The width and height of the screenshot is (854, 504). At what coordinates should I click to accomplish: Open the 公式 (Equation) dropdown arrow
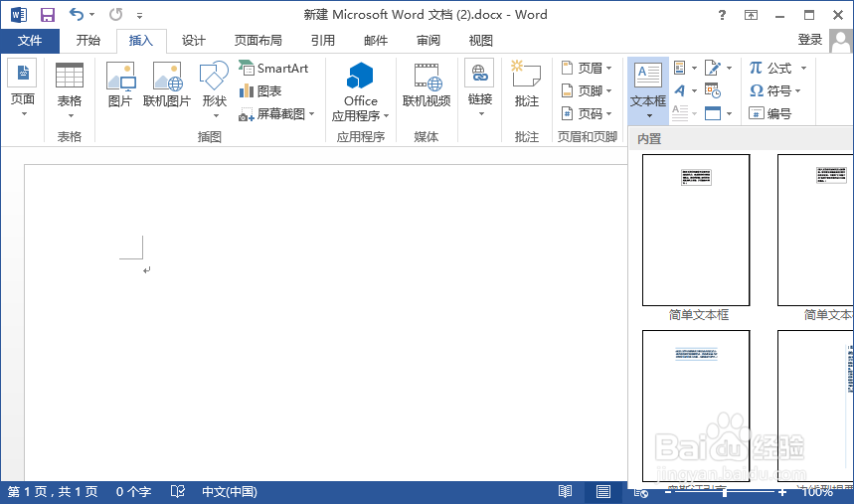point(804,69)
